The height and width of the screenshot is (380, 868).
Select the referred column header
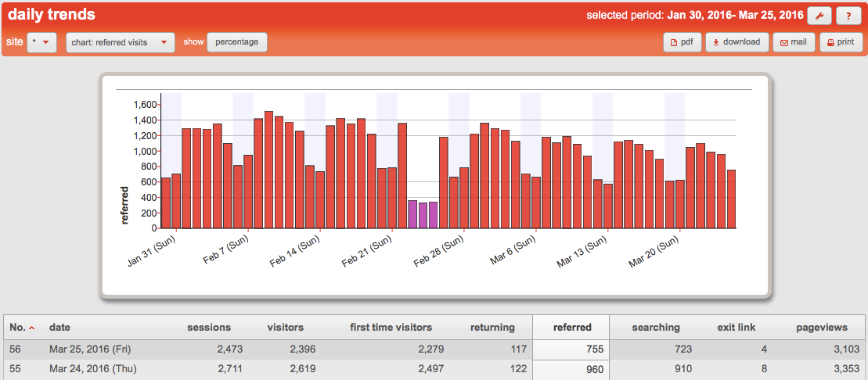(572, 328)
